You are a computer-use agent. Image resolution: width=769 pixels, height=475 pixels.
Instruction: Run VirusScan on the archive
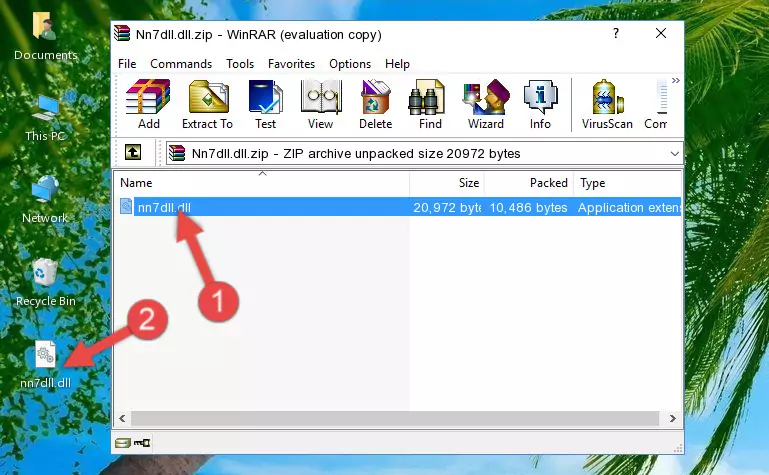[607, 104]
